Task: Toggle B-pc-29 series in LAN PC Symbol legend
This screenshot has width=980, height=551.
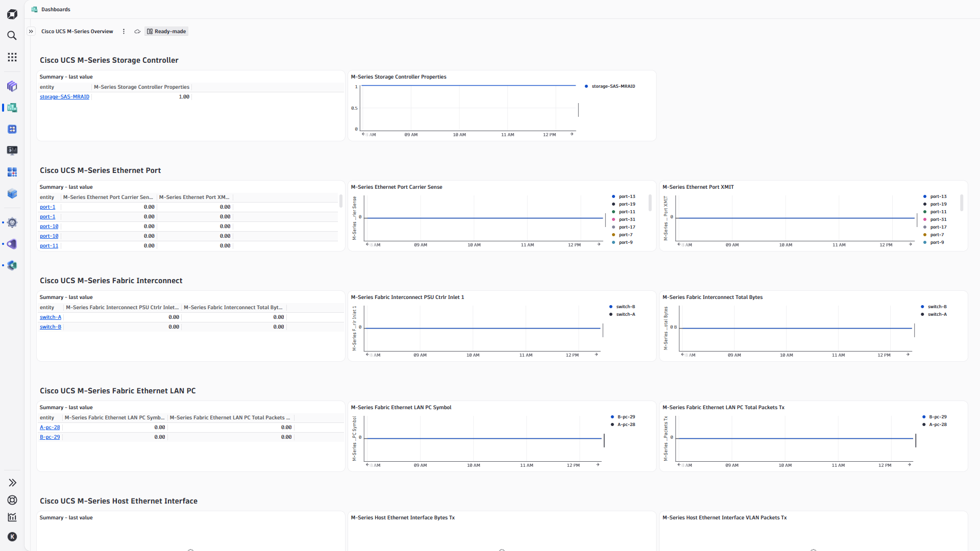Action: 623,417
